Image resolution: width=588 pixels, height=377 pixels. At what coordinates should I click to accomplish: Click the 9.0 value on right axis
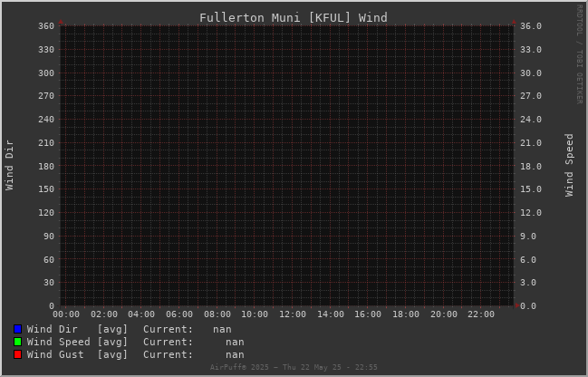coord(528,237)
